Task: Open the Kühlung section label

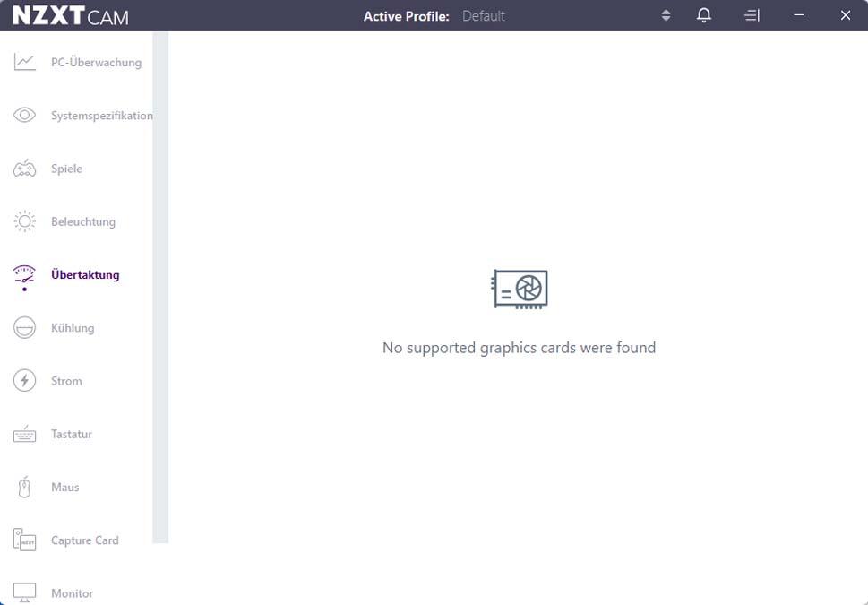Action: pos(73,328)
